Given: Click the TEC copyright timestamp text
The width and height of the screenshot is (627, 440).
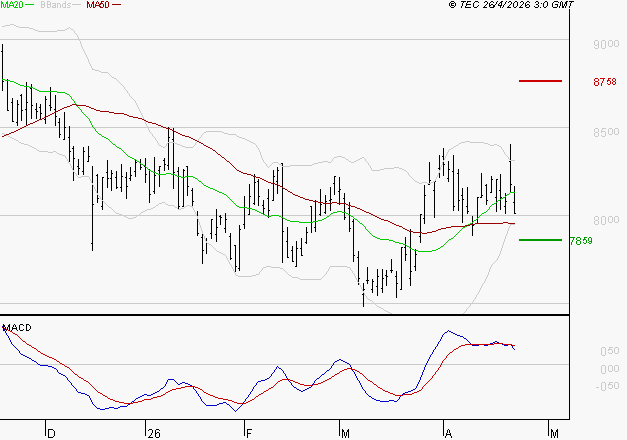Looking at the screenshot, I should point(511,5).
